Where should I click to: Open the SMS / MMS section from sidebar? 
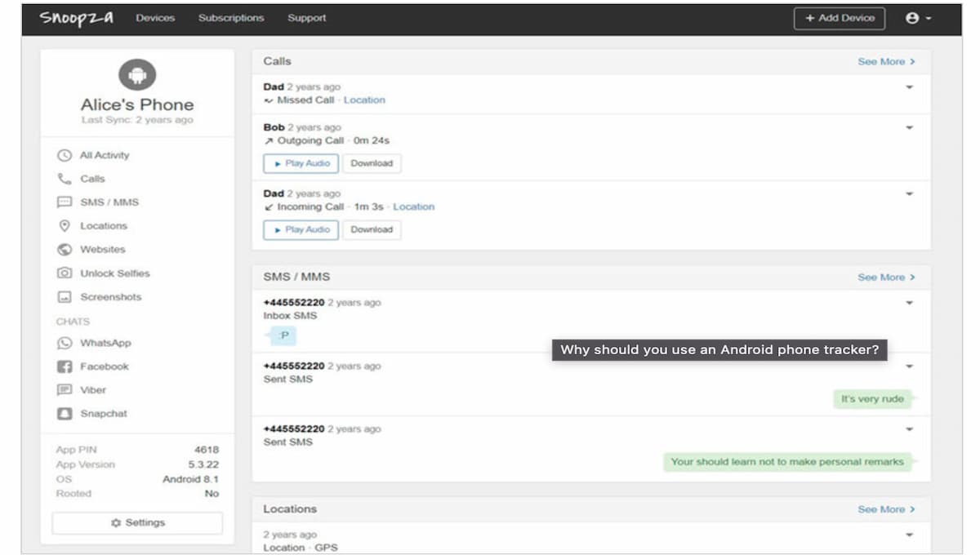click(x=103, y=202)
